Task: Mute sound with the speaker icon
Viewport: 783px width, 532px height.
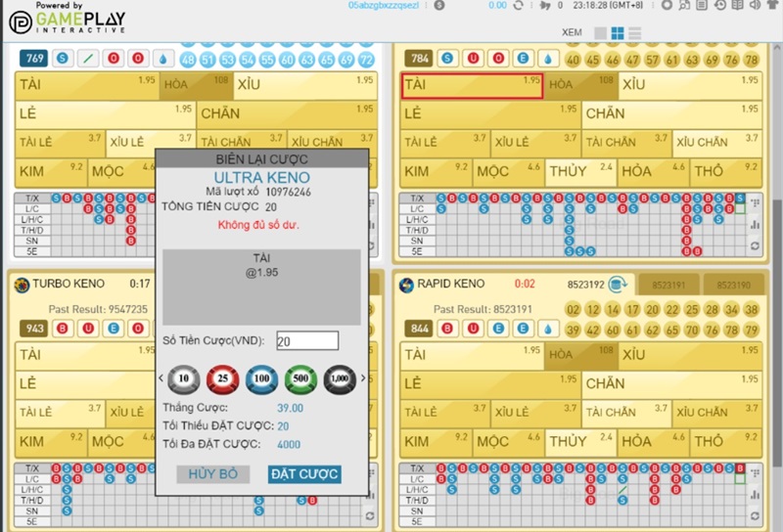Action: pyautogui.click(x=755, y=6)
